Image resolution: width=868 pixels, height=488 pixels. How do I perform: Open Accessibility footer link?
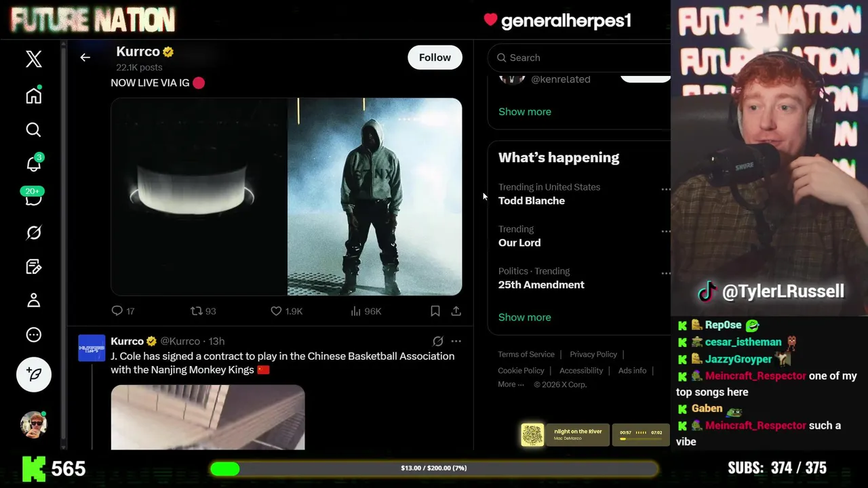(x=580, y=371)
